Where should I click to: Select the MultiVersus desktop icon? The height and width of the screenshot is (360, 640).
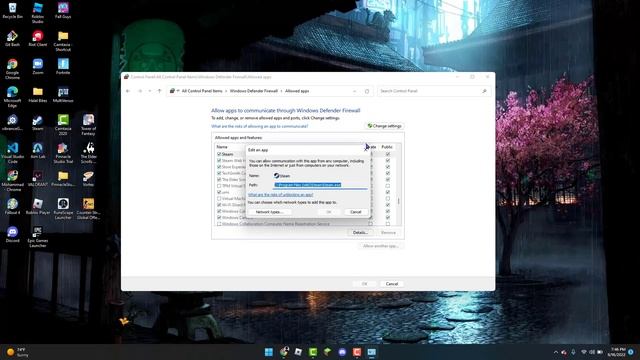[63, 95]
